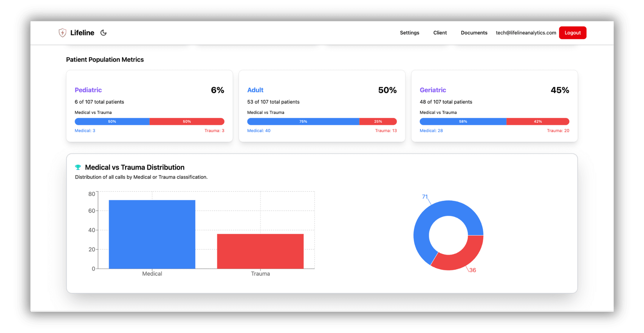The width and height of the screenshot is (644, 333).
Task: Click the Pediatric 50% trauma red segment
Action: 187,122
